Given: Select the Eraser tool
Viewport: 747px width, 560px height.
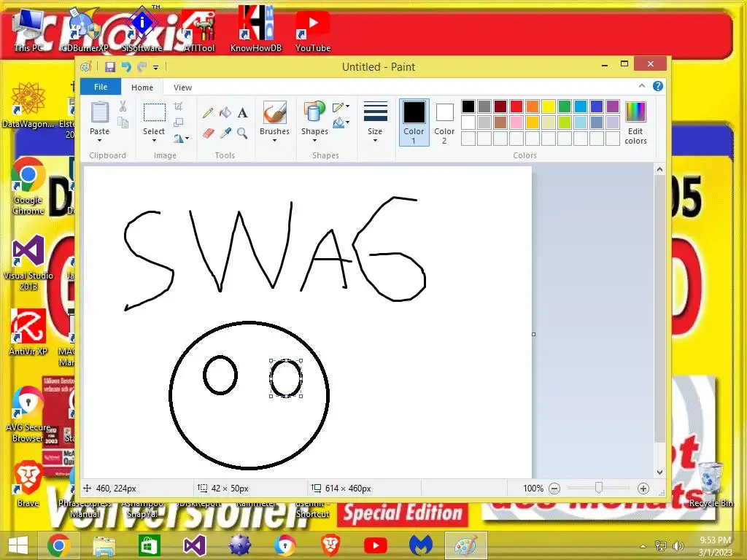Looking at the screenshot, I should 208,133.
